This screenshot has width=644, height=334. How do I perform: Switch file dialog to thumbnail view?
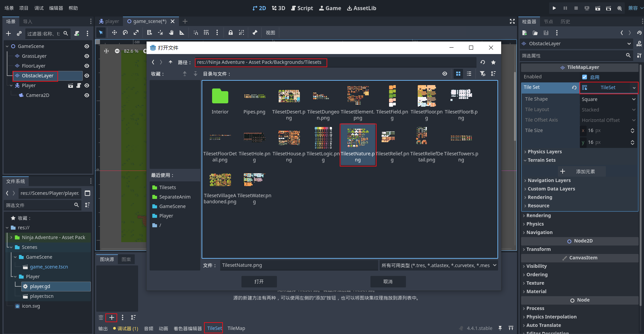pos(458,74)
